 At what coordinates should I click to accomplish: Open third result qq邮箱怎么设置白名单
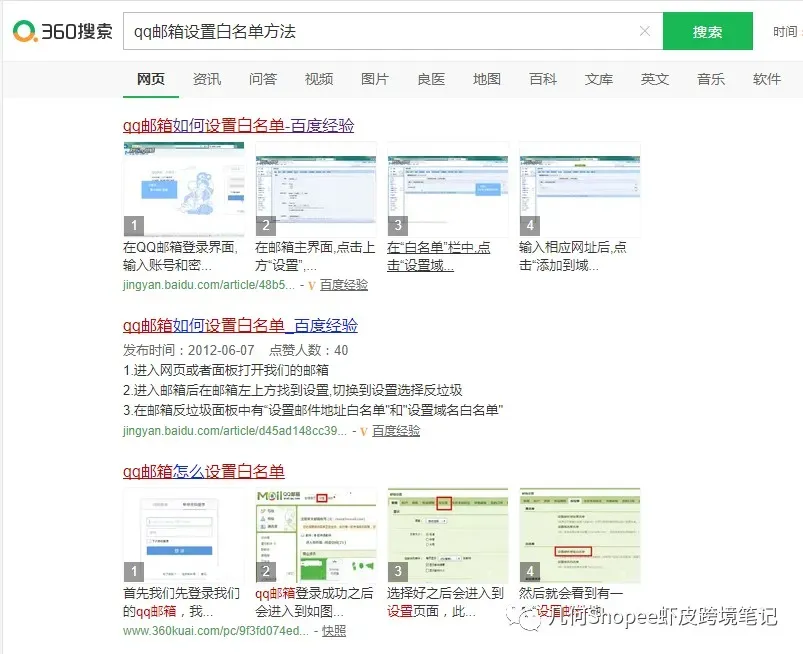pyautogui.click(x=204, y=472)
